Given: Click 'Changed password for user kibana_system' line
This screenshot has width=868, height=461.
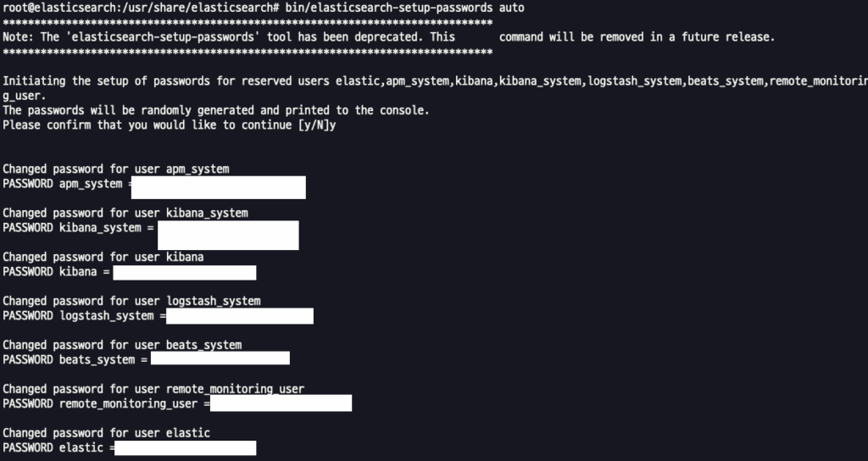Looking at the screenshot, I should (x=125, y=213).
